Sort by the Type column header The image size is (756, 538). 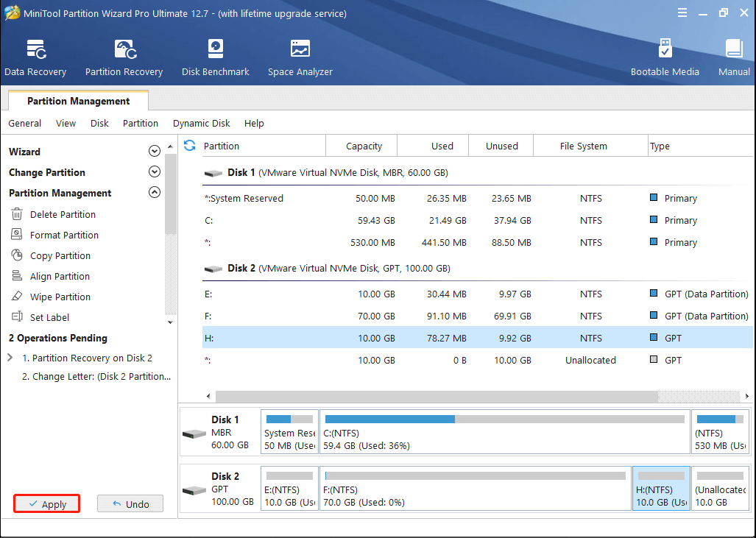click(x=702, y=146)
